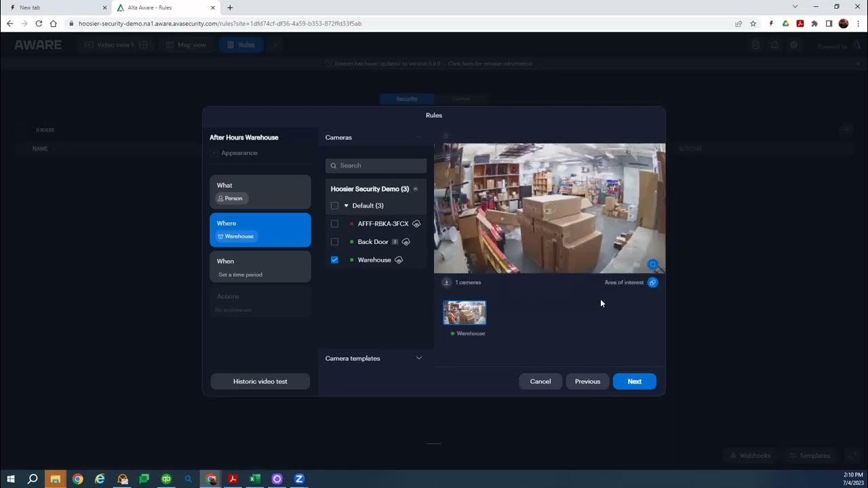Click the Warehouse tag in Where
868x488 pixels.
click(x=237, y=237)
